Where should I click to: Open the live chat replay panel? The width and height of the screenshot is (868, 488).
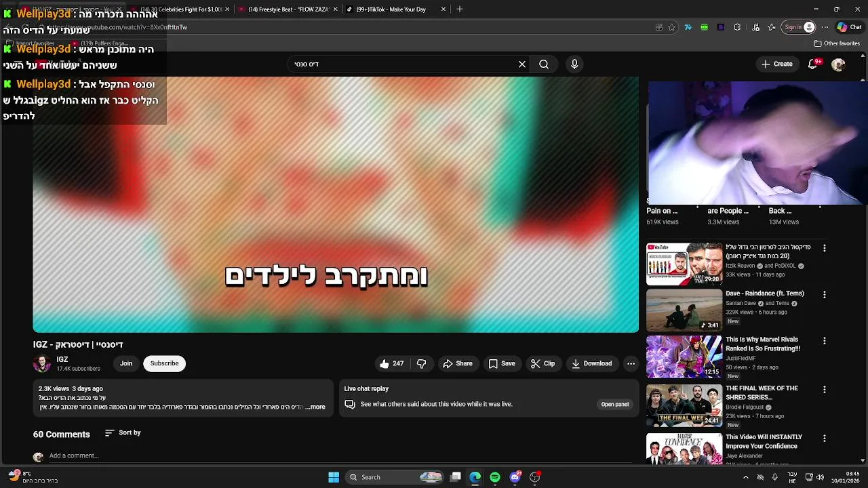point(614,404)
